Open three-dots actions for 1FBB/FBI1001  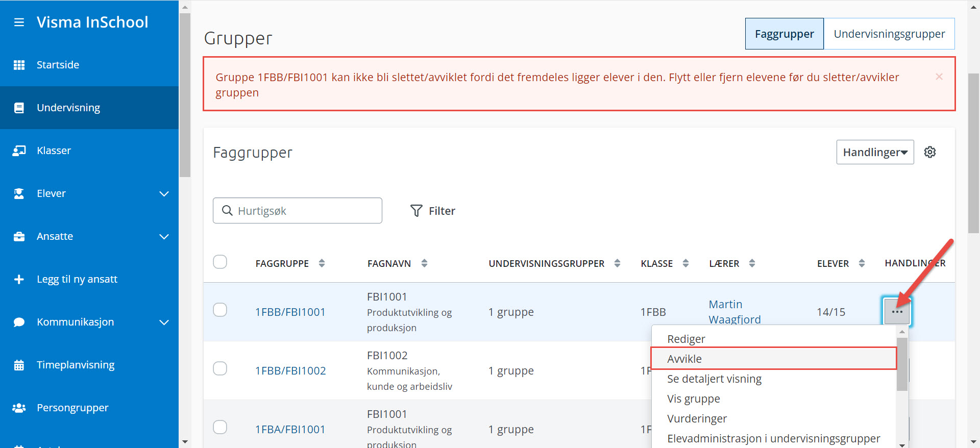point(897,311)
